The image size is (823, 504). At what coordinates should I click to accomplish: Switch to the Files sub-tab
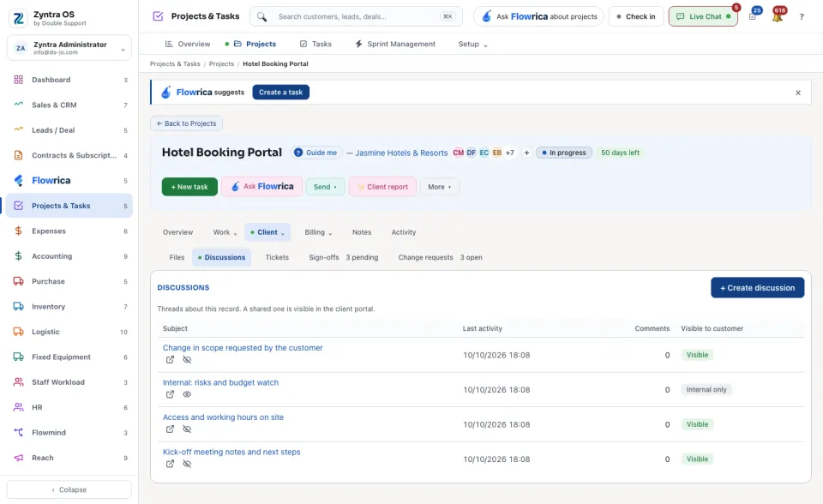coord(177,257)
